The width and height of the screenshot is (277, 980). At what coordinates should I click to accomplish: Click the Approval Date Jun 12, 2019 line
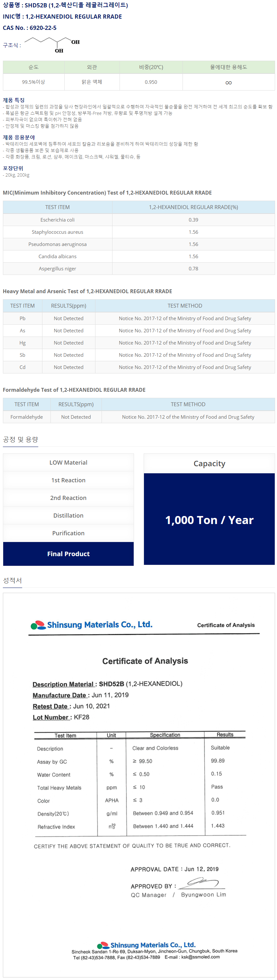[174, 869]
